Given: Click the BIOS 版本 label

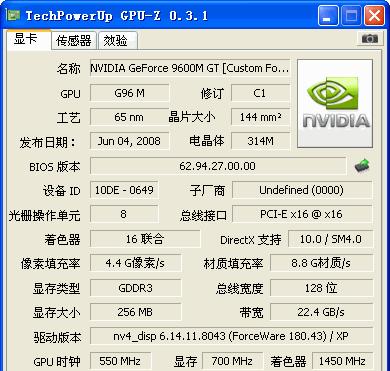Looking at the screenshot, I should click(55, 167).
